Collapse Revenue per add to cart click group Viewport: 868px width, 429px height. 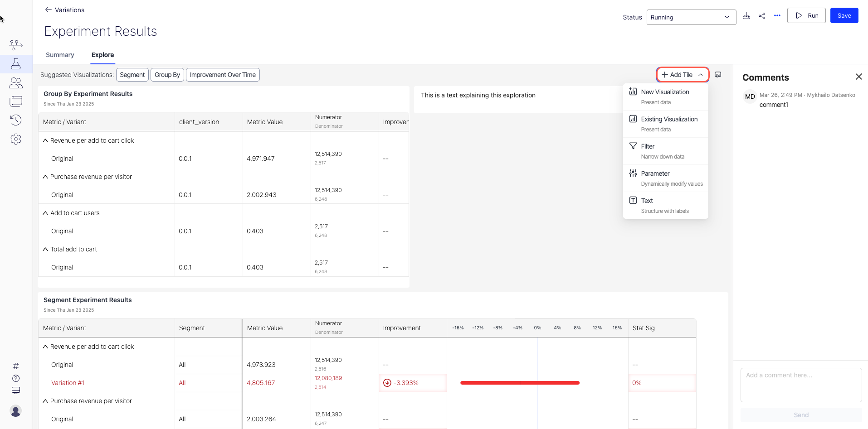tap(45, 141)
